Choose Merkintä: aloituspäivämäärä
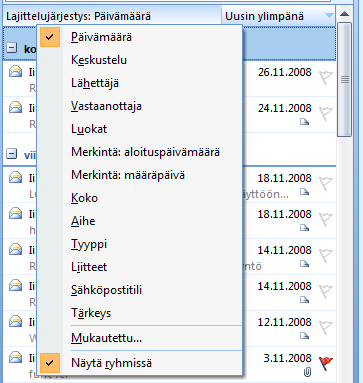This screenshot has height=383, width=363. 139,152
